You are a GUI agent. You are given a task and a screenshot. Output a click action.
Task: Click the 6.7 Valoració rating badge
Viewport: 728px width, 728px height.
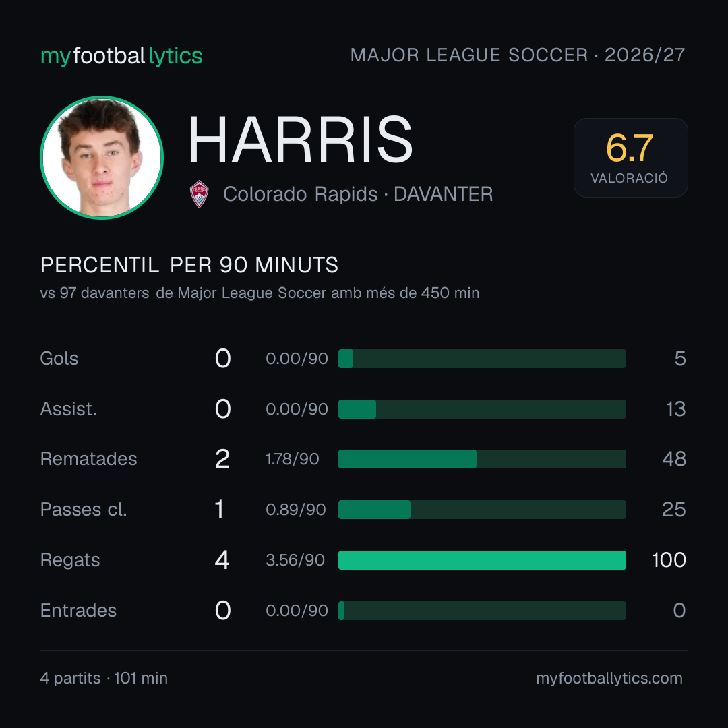pyautogui.click(x=630, y=157)
